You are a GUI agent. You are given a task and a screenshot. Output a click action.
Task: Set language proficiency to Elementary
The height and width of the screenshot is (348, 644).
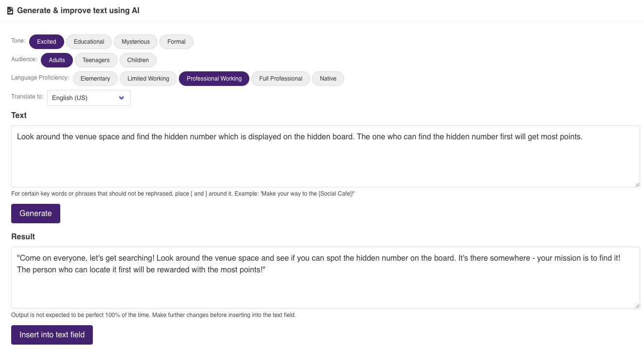(95, 79)
